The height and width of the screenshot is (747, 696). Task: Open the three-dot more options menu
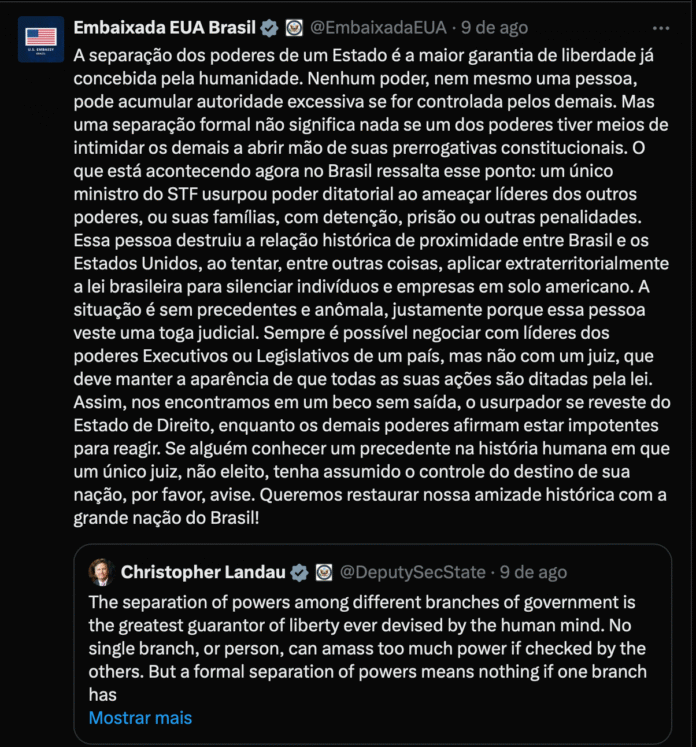pos(660,27)
